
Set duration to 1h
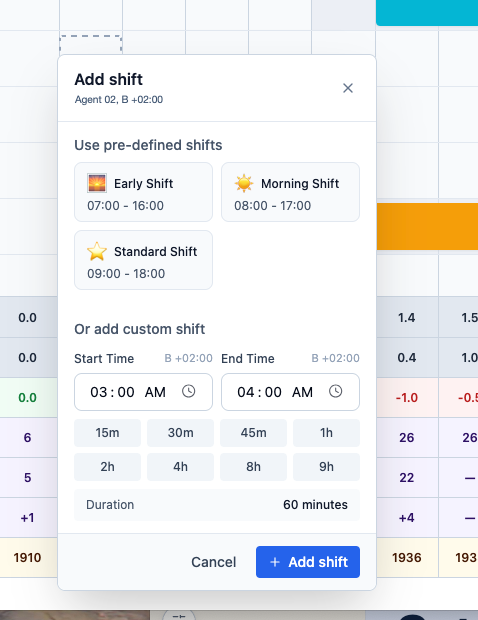(326, 433)
